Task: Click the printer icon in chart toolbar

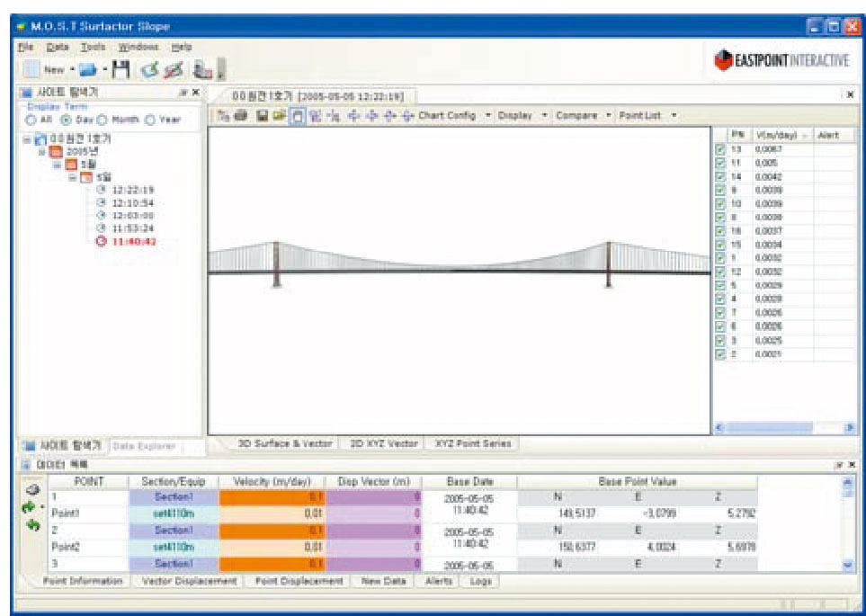Action: (240, 115)
